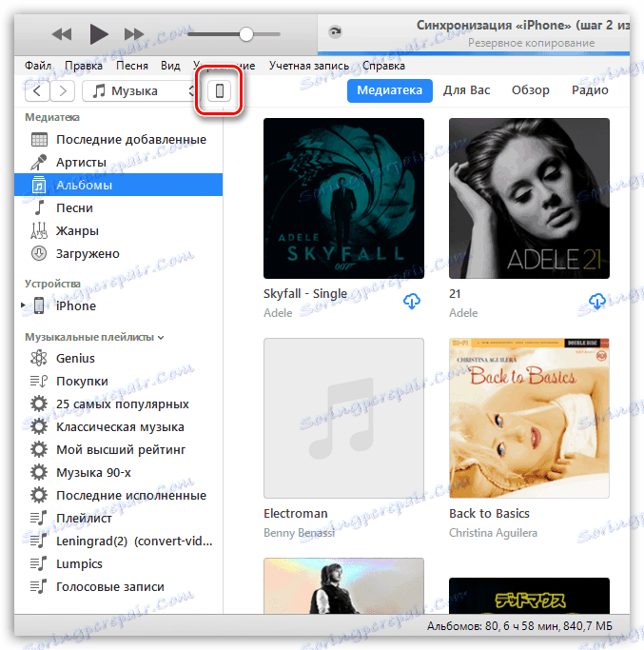Open the David Guetta-style album cover at bottom
Viewport: 644px width, 650px height.
point(343,585)
